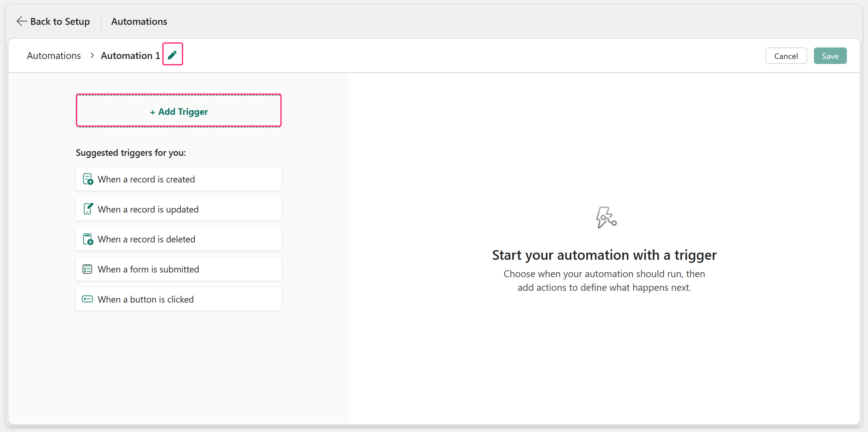Pick When a button is clicked trigger
The image size is (868, 432).
(x=179, y=299)
